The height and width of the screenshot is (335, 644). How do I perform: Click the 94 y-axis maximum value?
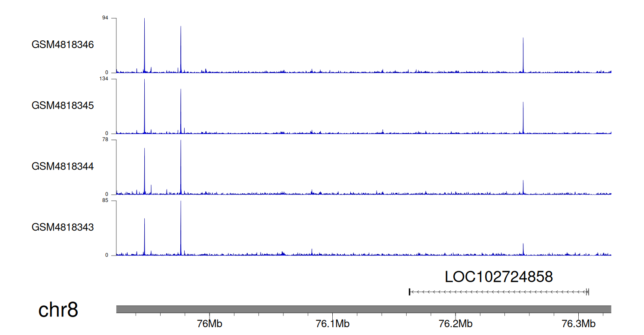[105, 18]
